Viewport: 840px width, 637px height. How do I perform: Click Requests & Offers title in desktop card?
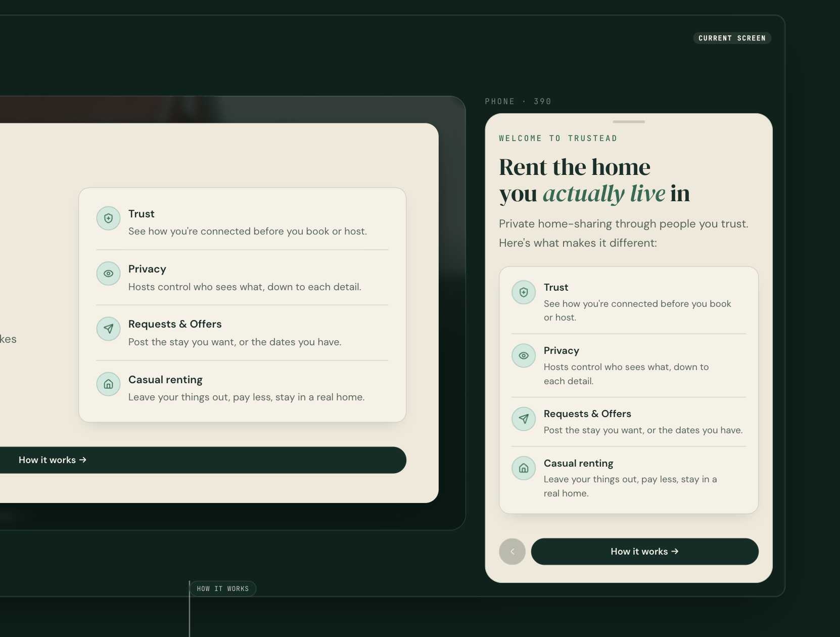tap(175, 324)
